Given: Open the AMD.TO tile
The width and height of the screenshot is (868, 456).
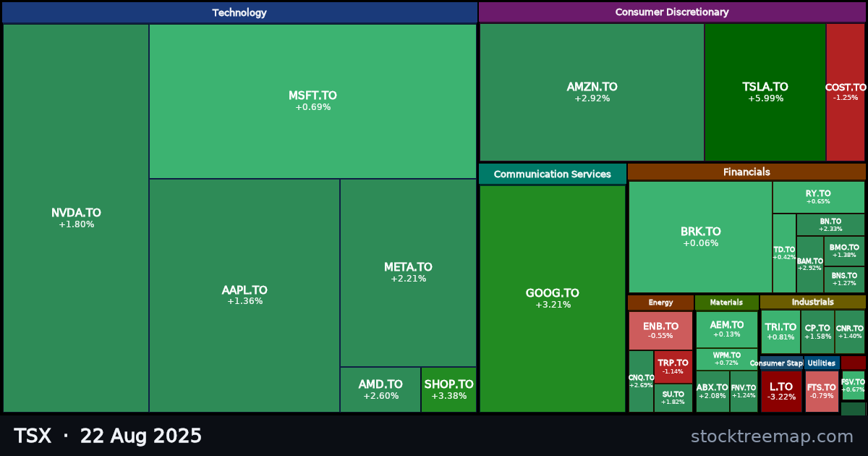Looking at the screenshot, I should point(380,389).
